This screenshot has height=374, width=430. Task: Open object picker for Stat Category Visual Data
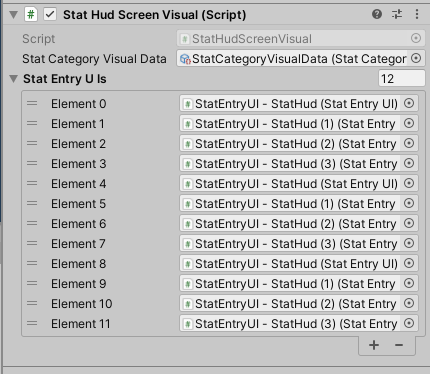click(416, 58)
